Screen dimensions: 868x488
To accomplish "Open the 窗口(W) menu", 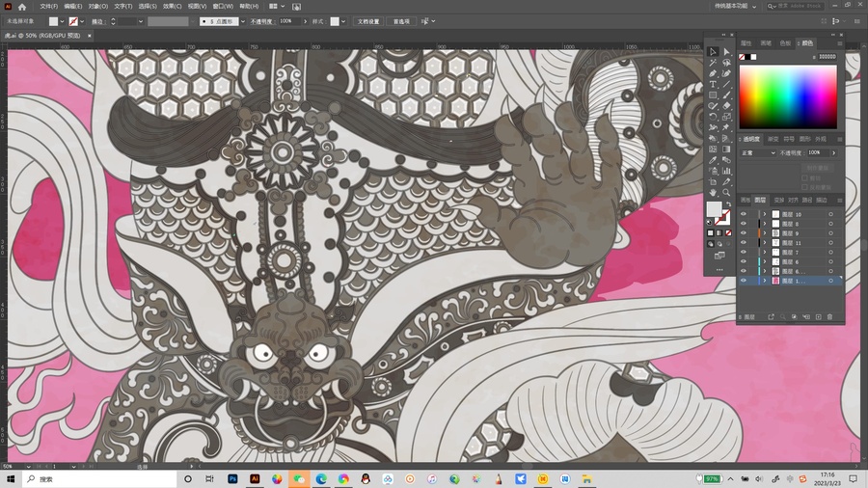I will tap(223, 7).
